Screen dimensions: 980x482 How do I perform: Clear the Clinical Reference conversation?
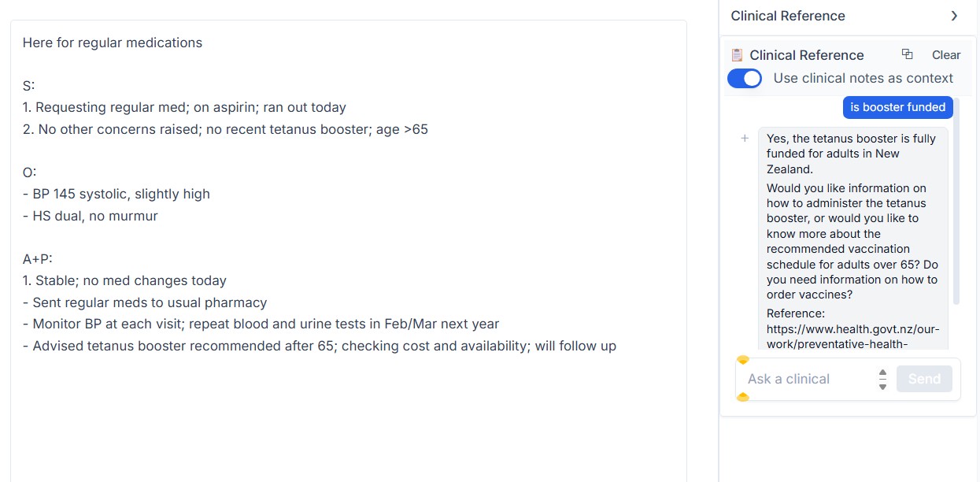click(x=945, y=54)
